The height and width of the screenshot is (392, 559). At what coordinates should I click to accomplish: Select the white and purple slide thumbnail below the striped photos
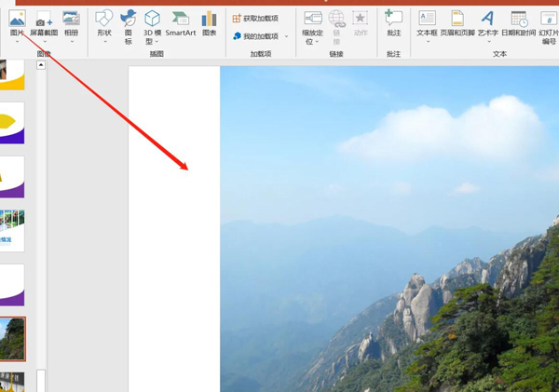coord(12,285)
